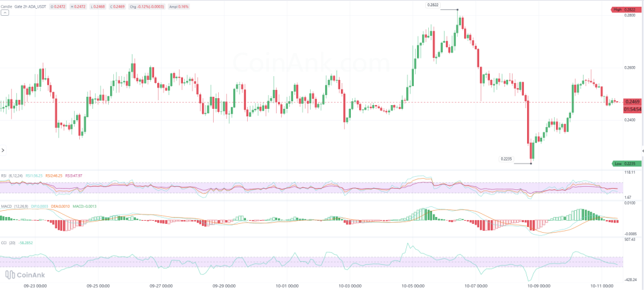Viewport: 644px width, 290px height.
Task: Click the RSI3:47.97 value
Action: point(73,176)
